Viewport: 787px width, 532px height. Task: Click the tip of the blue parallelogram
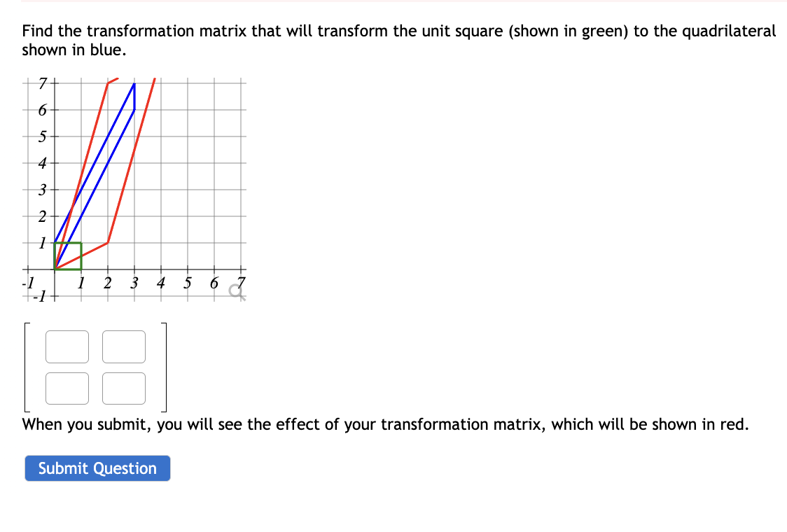tap(133, 84)
